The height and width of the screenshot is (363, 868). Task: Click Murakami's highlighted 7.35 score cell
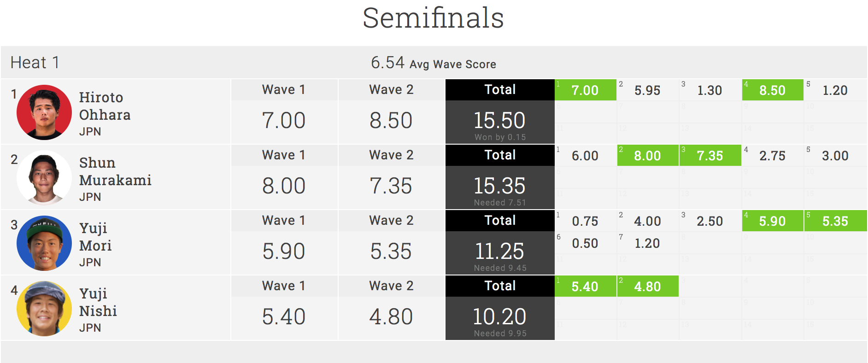click(x=710, y=156)
